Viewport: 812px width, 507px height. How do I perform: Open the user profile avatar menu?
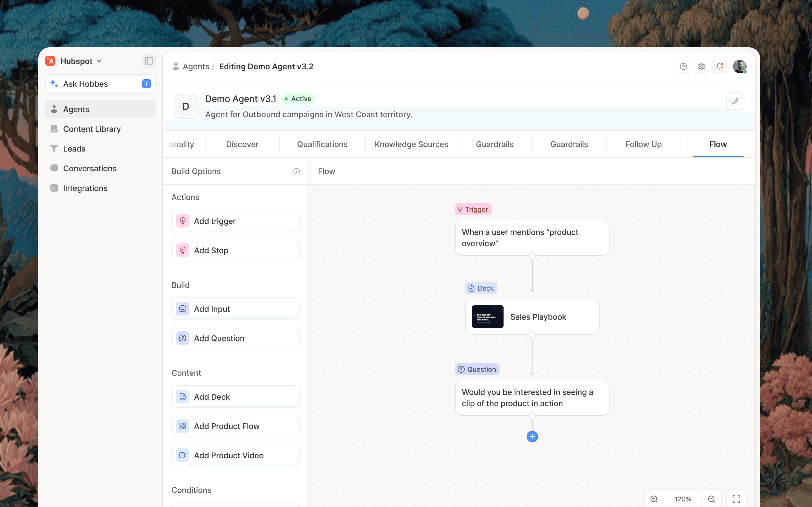click(739, 66)
